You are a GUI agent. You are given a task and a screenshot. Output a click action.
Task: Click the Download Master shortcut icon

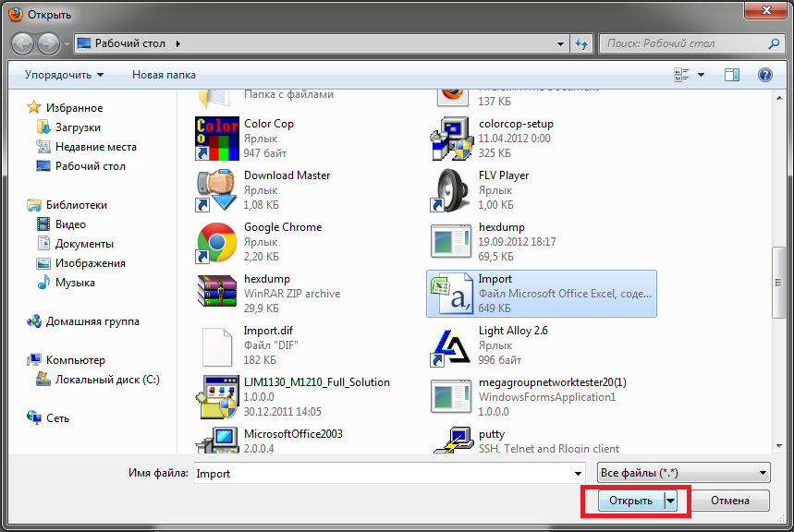(217, 189)
